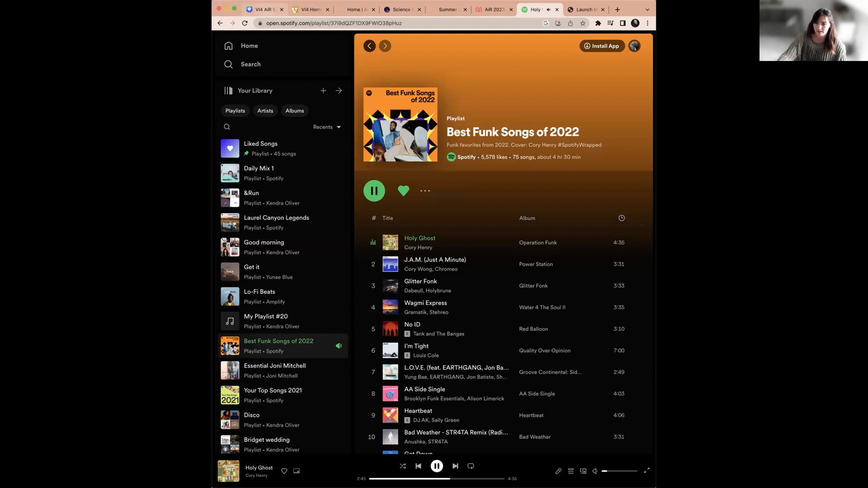Skip to the next track
868x488 pixels.
[x=455, y=466]
